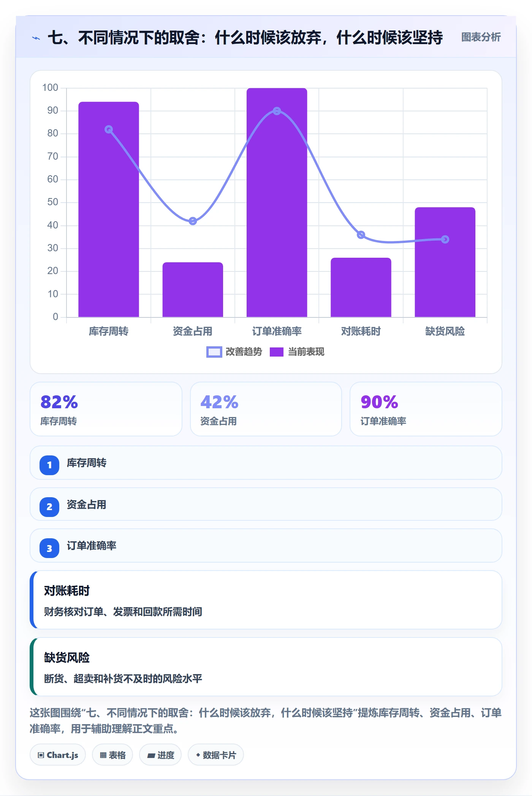The height and width of the screenshot is (796, 532).
Task: Click the trend line point above 资金占用
Action: (193, 221)
